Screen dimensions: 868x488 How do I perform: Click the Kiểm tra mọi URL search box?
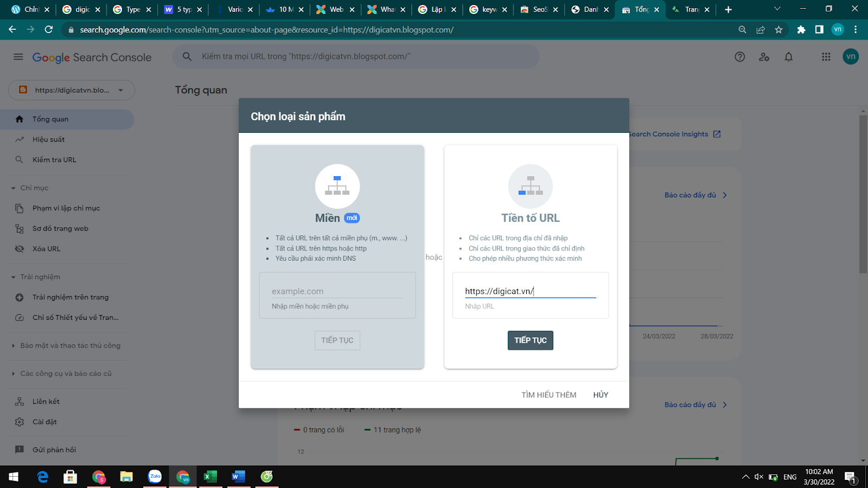click(x=356, y=56)
